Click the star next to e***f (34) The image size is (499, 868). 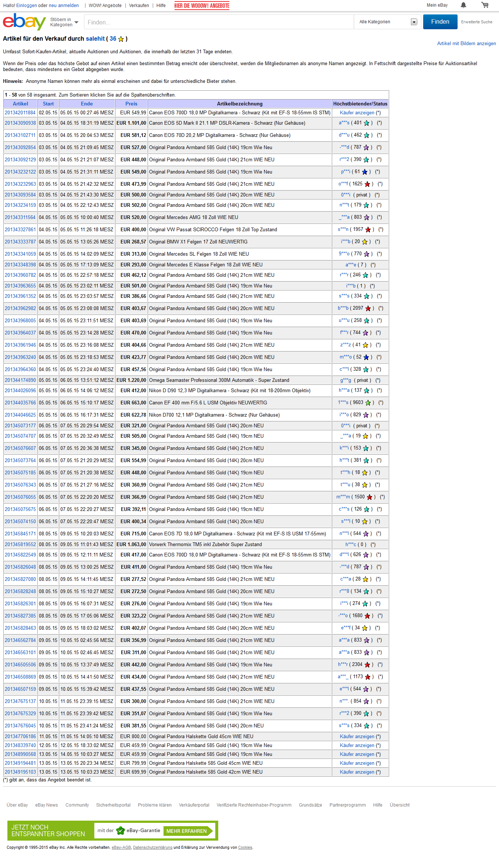click(x=365, y=628)
